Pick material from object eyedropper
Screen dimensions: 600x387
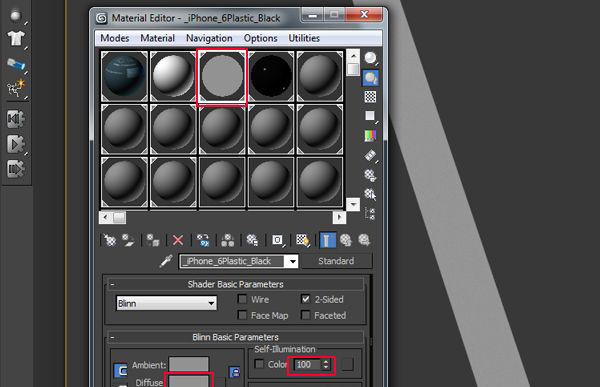pyautogui.click(x=166, y=261)
